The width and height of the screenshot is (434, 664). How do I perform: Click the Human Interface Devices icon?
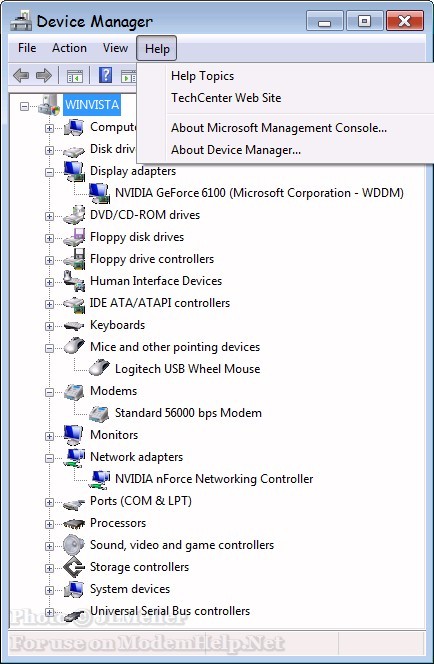click(x=74, y=281)
